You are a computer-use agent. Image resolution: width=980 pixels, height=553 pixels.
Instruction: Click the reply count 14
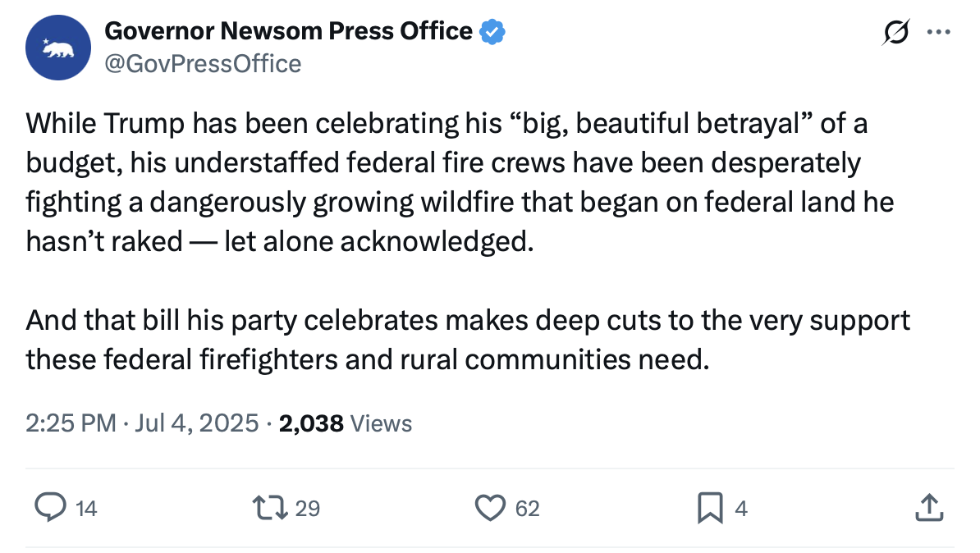[86, 509]
